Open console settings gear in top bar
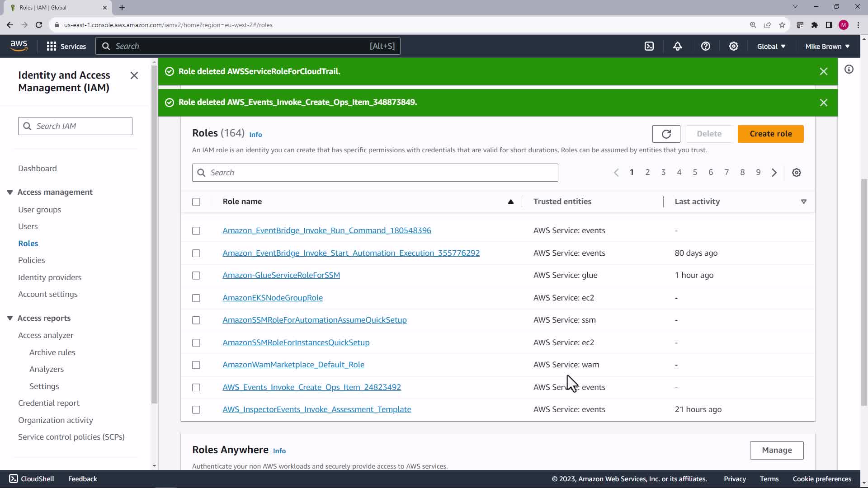 pyautogui.click(x=733, y=46)
